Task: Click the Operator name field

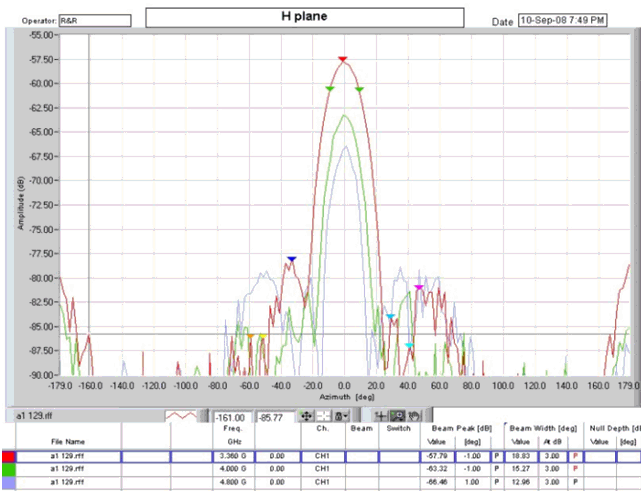Action: [94, 20]
